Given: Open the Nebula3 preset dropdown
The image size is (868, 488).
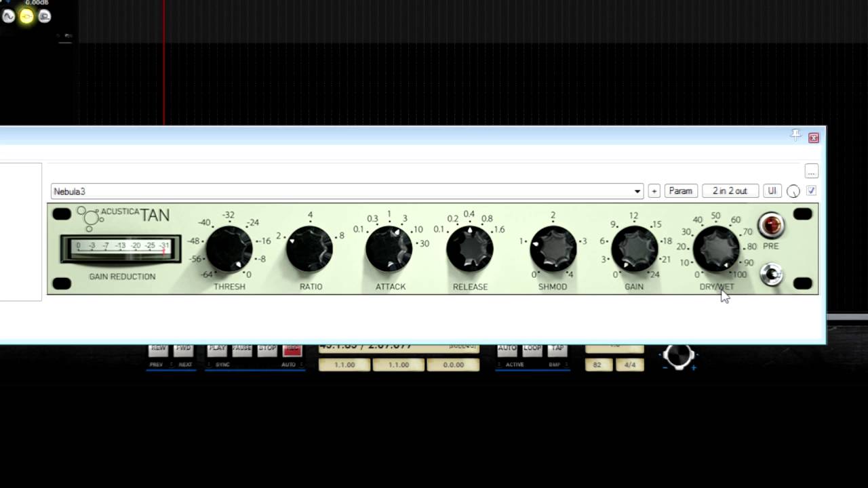Looking at the screenshot, I should (x=347, y=191).
